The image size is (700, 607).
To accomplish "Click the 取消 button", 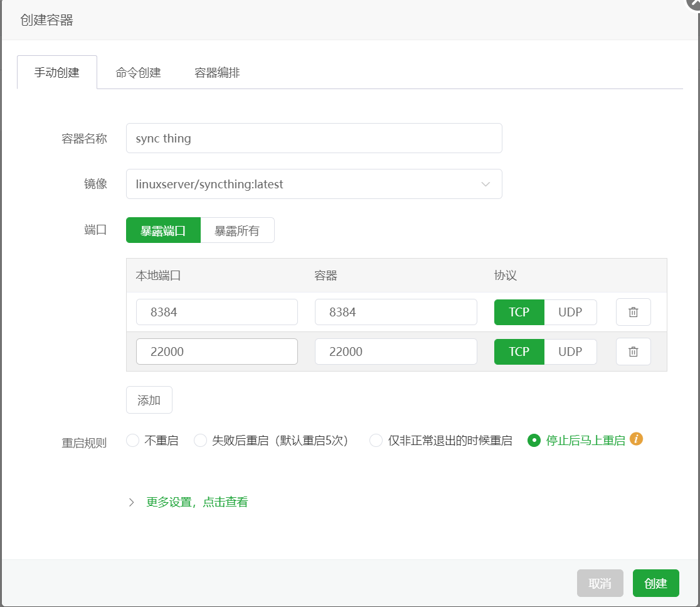I will click(600, 583).
